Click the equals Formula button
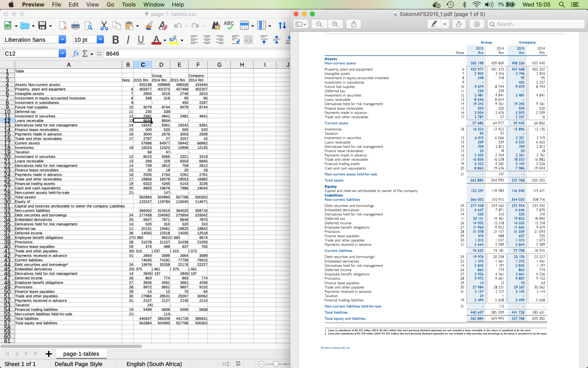 (x=99, y=54)
